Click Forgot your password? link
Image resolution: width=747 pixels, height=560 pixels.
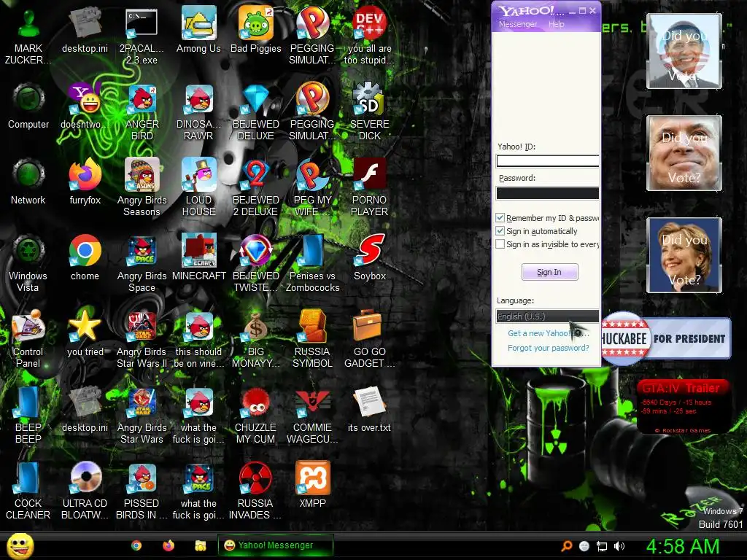click(x=549, y=348)
